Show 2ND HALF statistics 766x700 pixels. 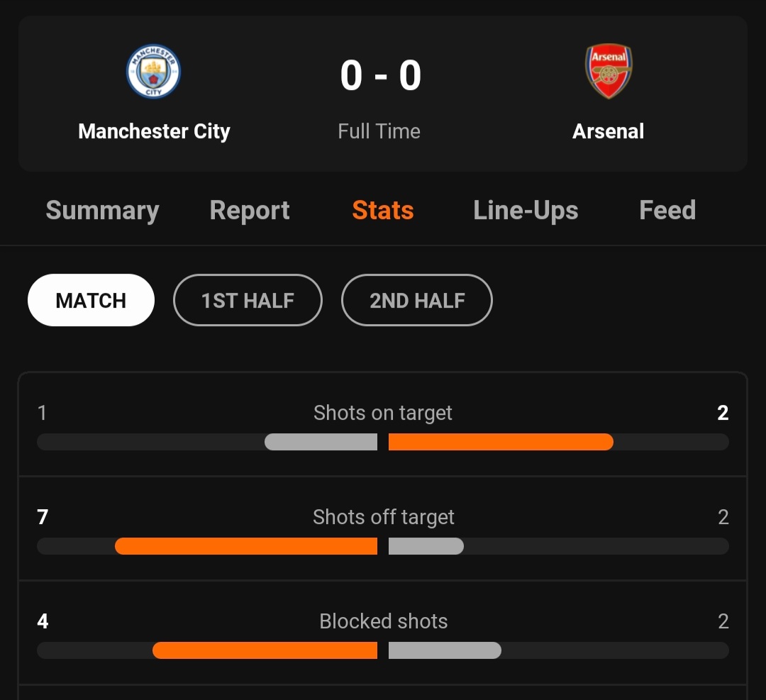click(x=417, y=300)
